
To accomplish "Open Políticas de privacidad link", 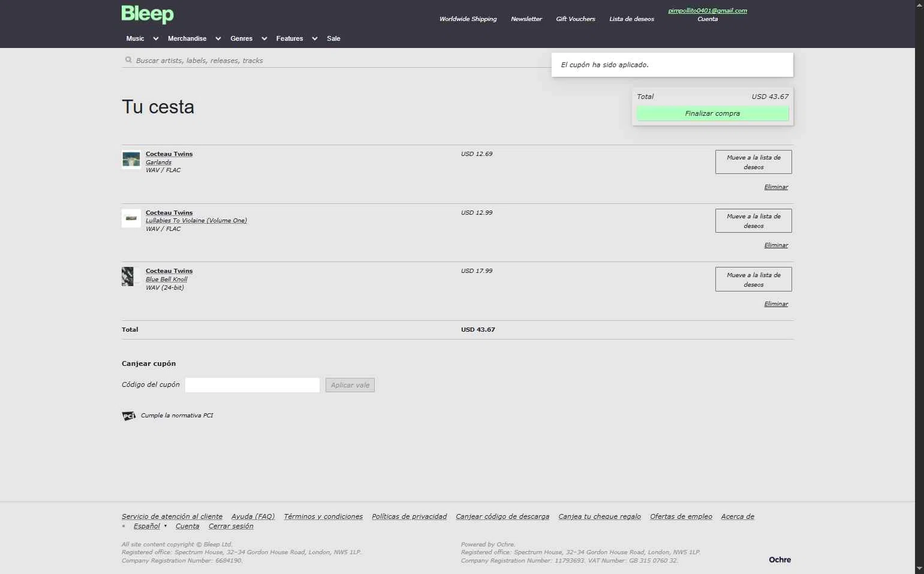I will coord(410,516).
